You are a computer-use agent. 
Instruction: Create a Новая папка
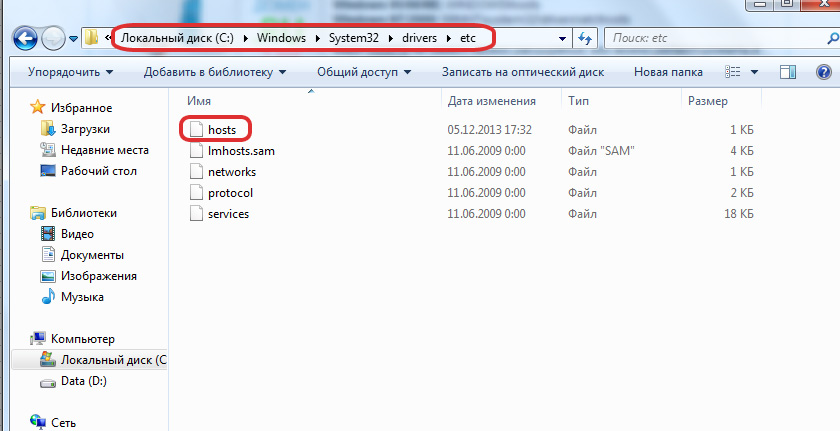point(668,72)
